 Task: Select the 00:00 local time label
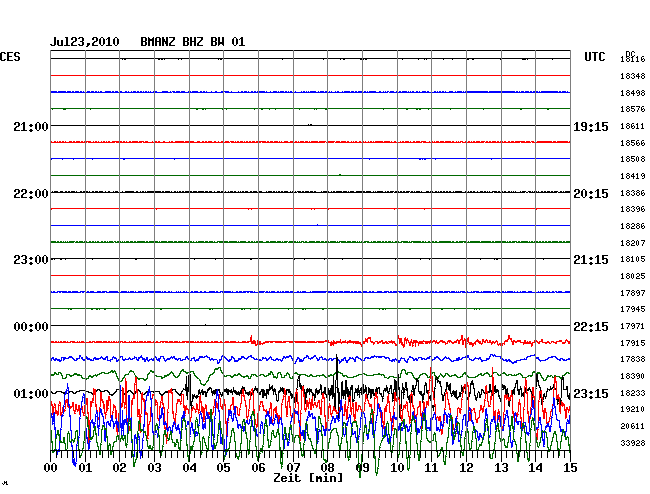coord(31,327)
